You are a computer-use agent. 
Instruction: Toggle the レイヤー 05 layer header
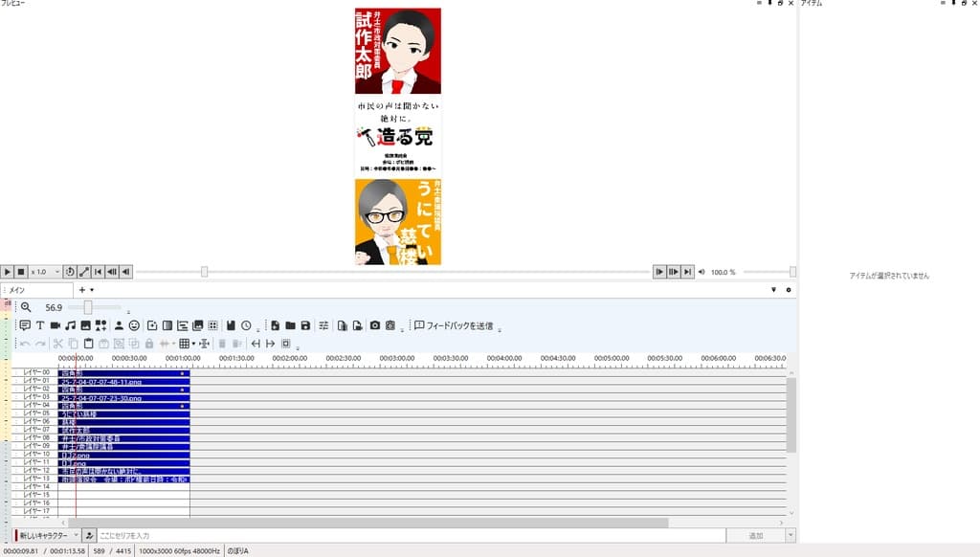(35, 413)
